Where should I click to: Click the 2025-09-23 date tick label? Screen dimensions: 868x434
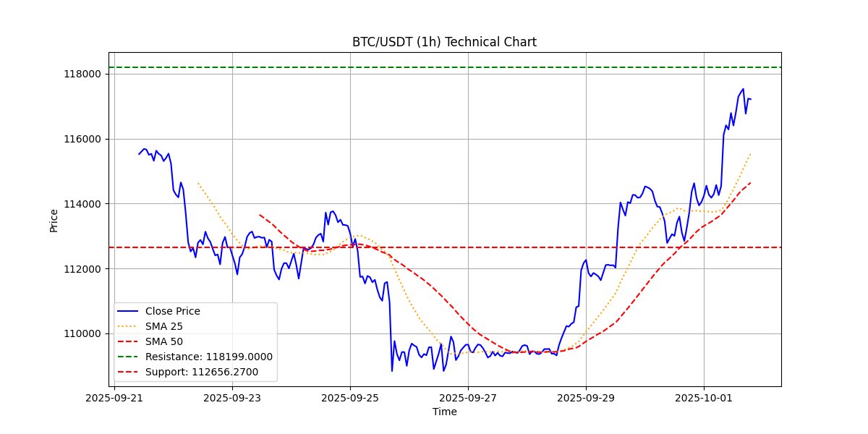tap(232, 397)
